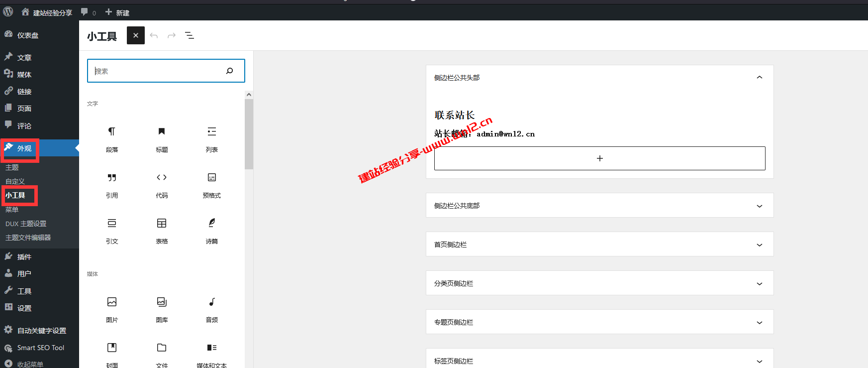Click the redo arrow icon
This screenshot has height=368, width=868.
(172, 35)
